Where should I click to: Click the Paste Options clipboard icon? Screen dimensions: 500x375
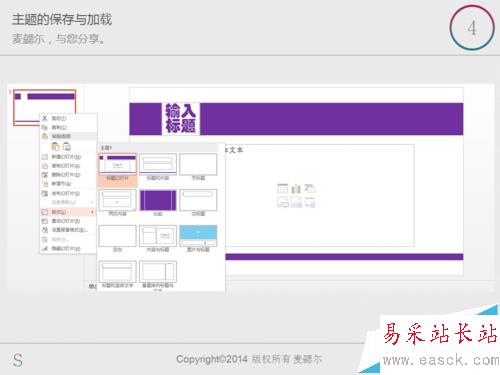pos(45,136)
